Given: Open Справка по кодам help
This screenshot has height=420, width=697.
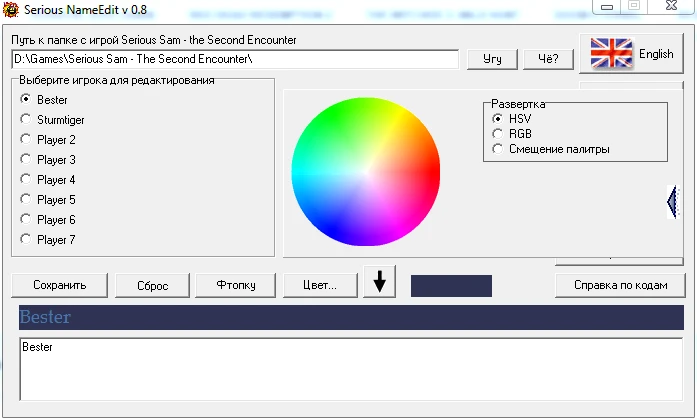Looking at the screenshot, I should (x=620, y=285).
